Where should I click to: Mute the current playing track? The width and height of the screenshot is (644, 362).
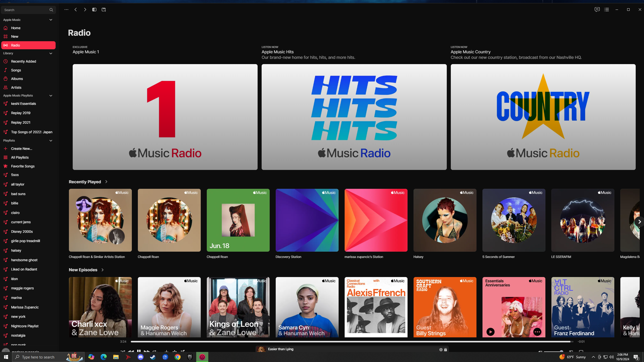[x=540, y=350]
